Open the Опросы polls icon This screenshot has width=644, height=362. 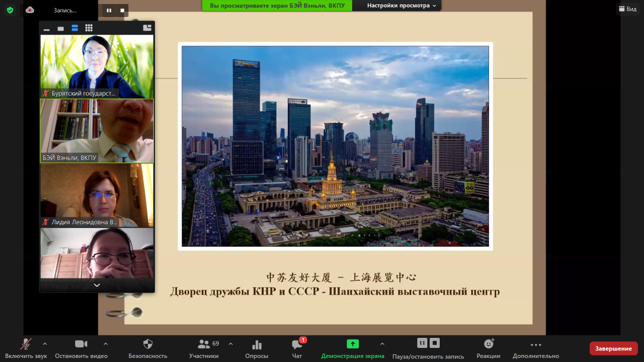(257, 344)
